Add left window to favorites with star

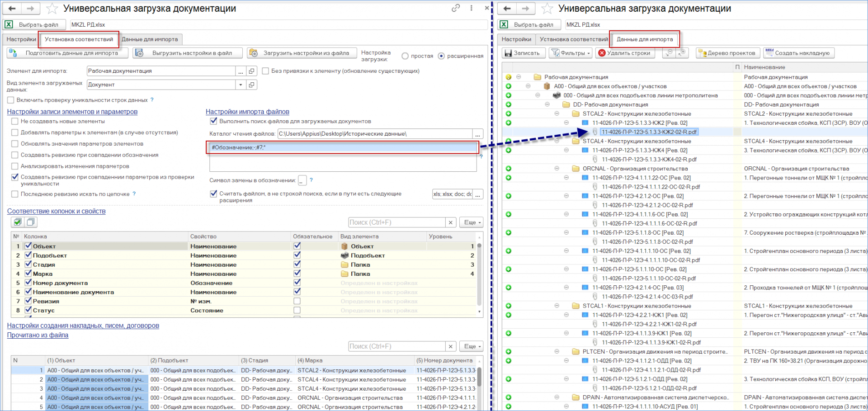tap(52, 9)
